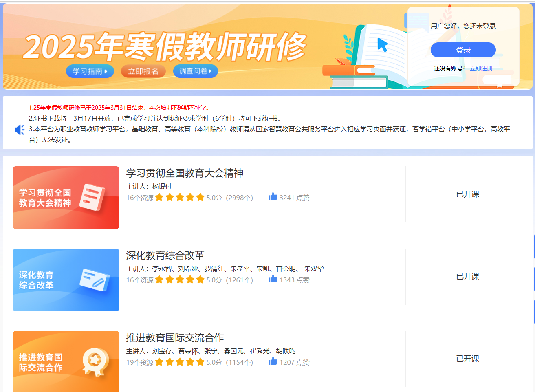
Task: Click lecturer list starting with 李永智
Action: [225, 269]
